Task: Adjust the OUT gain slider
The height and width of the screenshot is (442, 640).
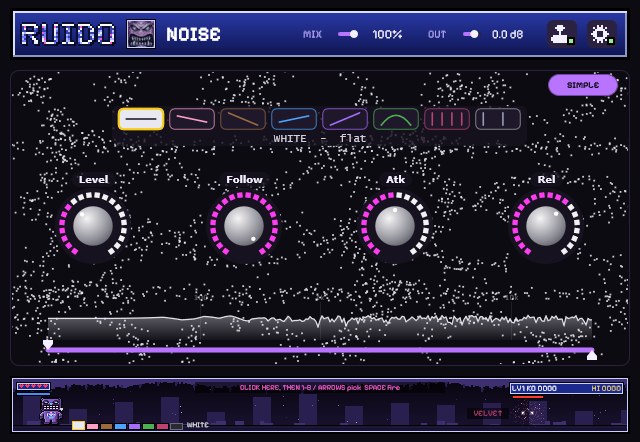Action: click(471, 34)
